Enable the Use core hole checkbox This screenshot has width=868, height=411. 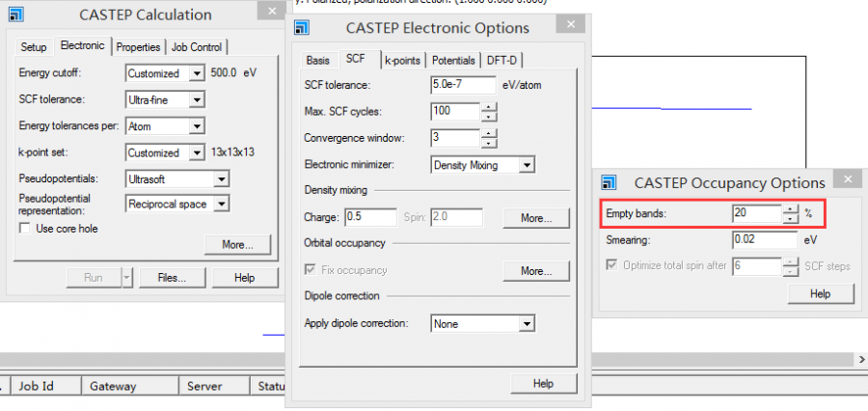pos(26,229)
